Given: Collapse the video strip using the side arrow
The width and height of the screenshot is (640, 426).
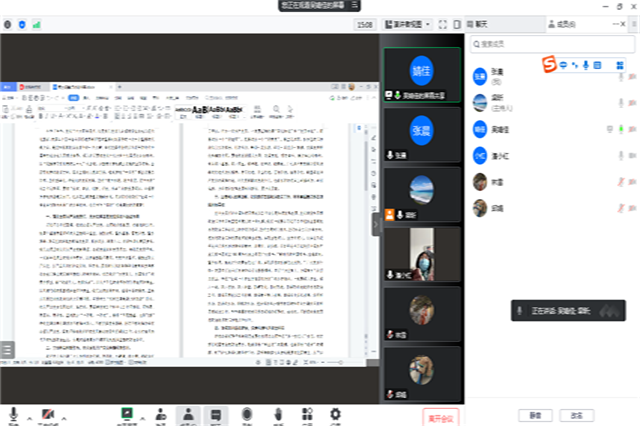Looking at the screenshot, I should tap(376, 226).
